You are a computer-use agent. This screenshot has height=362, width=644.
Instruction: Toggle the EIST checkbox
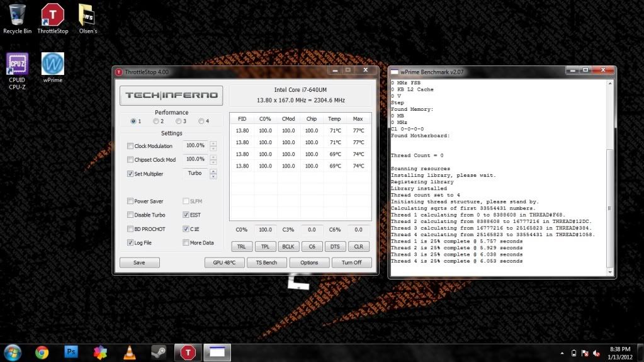coord(186,215)
